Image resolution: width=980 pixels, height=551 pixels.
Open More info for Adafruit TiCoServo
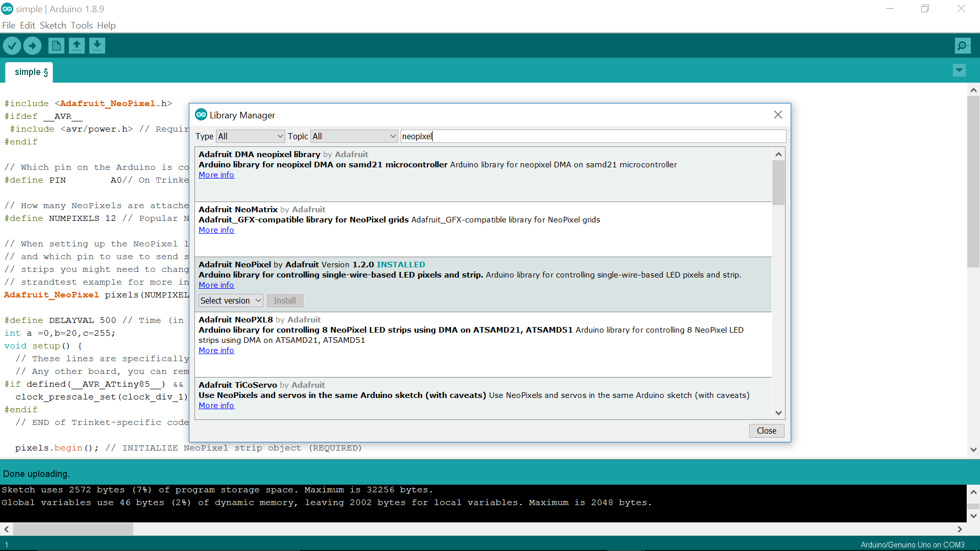[216, 406]
